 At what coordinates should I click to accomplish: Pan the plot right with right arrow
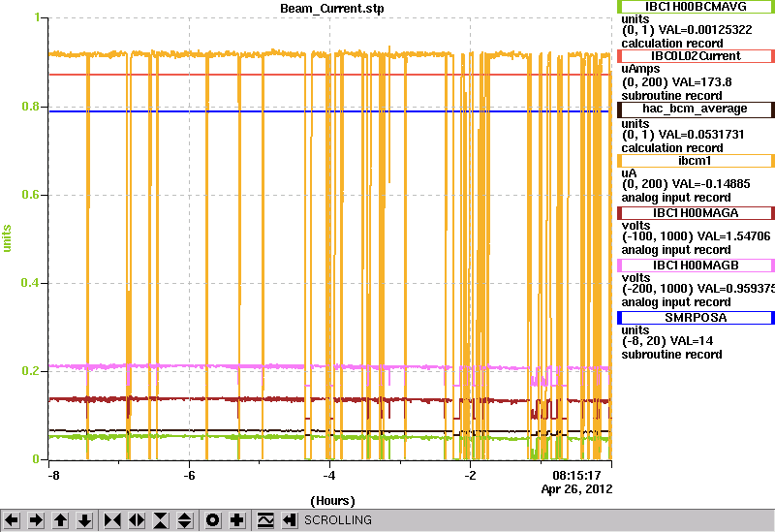point(36,520)
